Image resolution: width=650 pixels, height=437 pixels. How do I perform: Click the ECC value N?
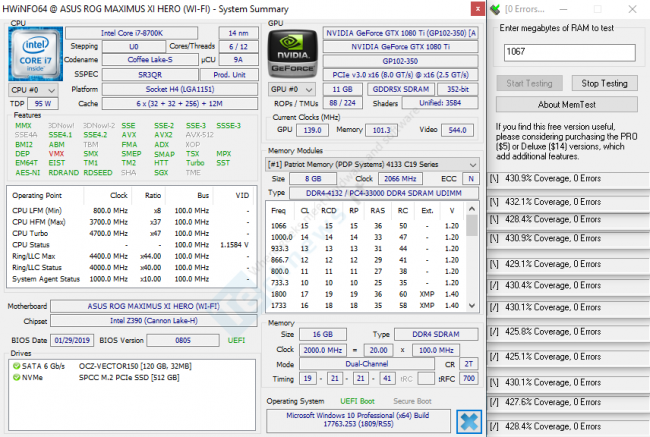[471, 179]
